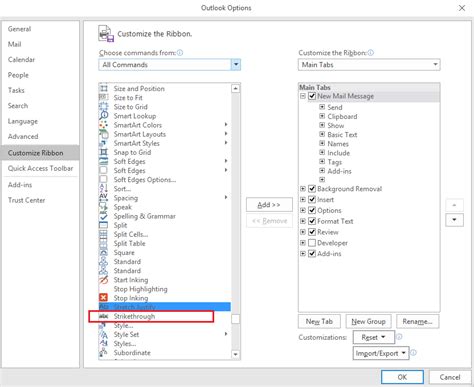Click the Square wrap icon
This screenshot has height=387, width=474.
coord(104,252)
